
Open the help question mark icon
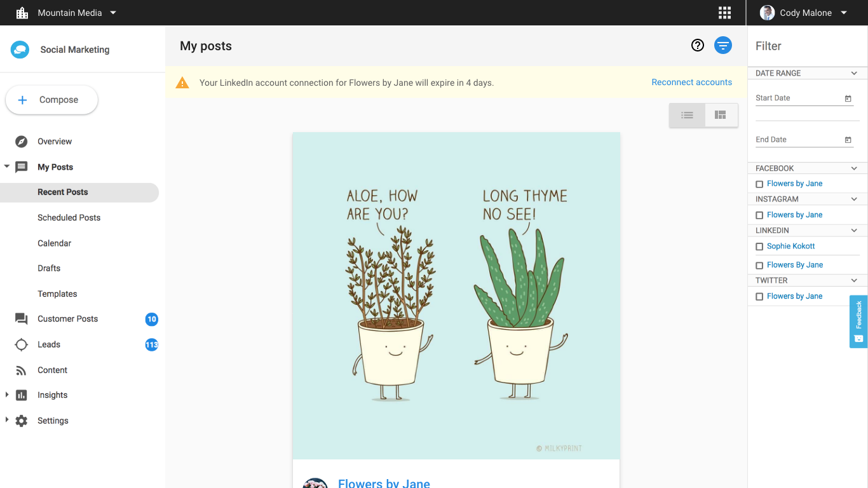point(698,45)
